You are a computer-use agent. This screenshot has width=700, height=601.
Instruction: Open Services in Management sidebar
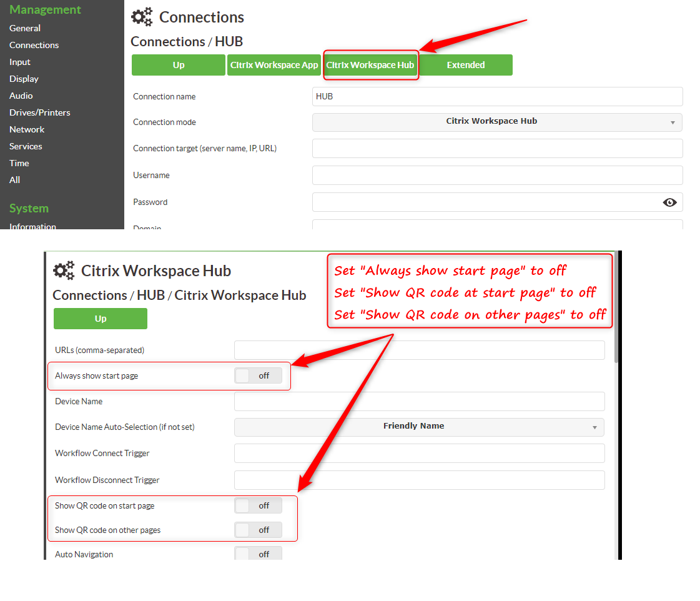(26, 146)
